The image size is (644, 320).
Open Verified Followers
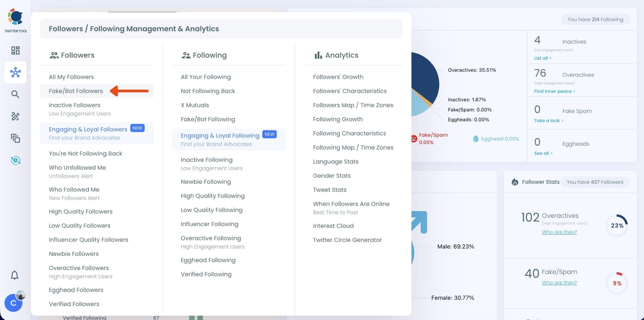pyautogui.click(x=74, y=304)
